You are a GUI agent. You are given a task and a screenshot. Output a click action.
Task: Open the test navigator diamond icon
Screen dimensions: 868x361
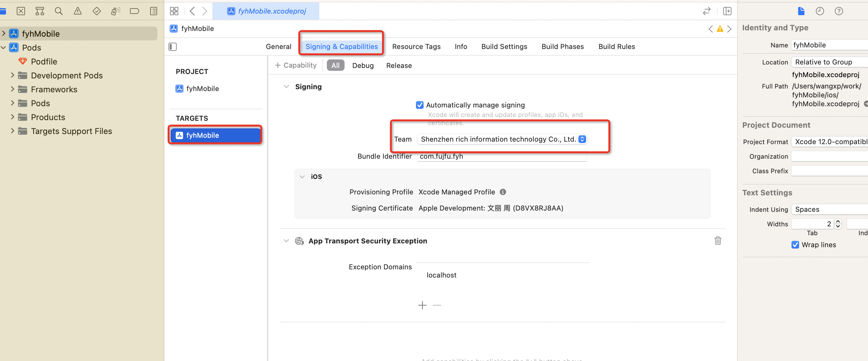96,11
